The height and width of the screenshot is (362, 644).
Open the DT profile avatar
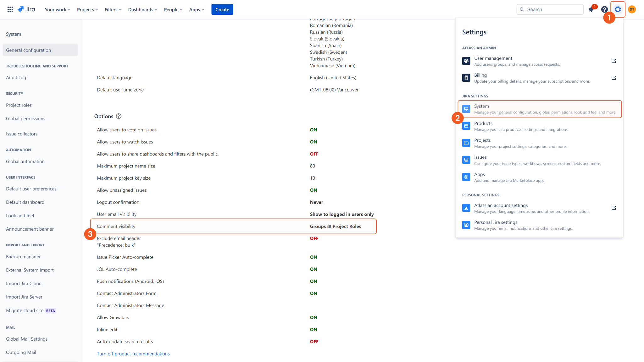(x=632, y=9)
